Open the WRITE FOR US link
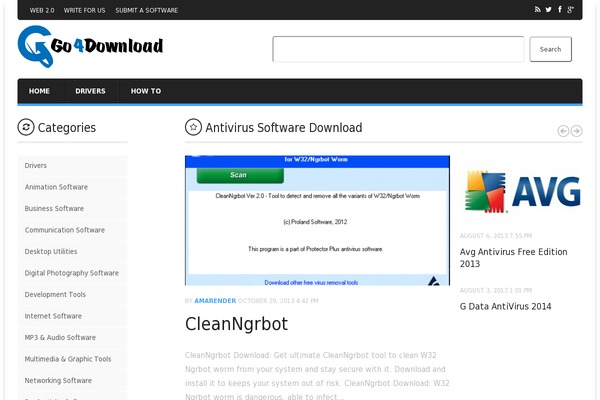 click(x=85, y=10)
